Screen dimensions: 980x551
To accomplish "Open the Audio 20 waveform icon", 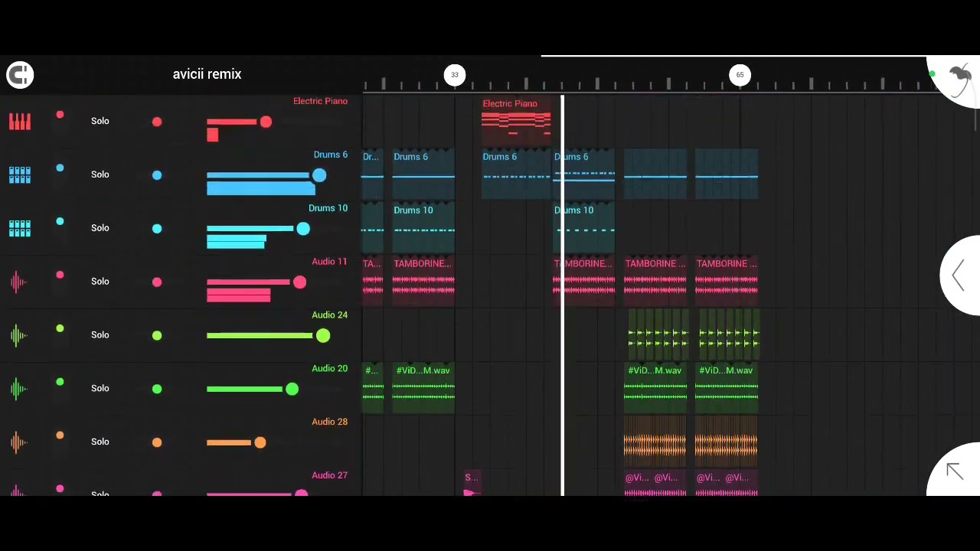I will [x=18, y=389].
